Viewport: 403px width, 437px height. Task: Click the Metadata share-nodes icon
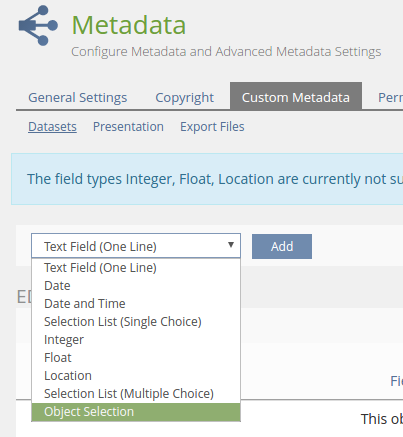tap(38, 25)
